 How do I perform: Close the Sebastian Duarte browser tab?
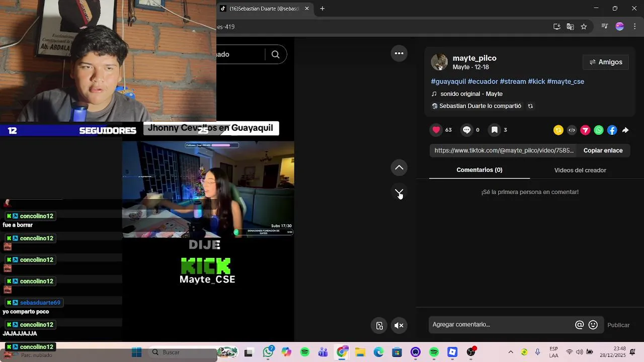(307, 9)
